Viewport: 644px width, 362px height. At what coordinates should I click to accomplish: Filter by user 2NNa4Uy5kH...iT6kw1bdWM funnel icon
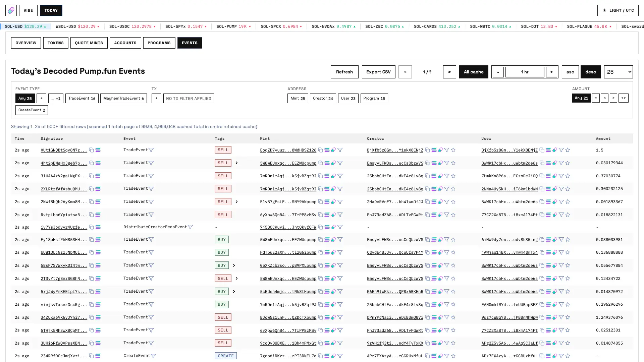coord(561,189)
